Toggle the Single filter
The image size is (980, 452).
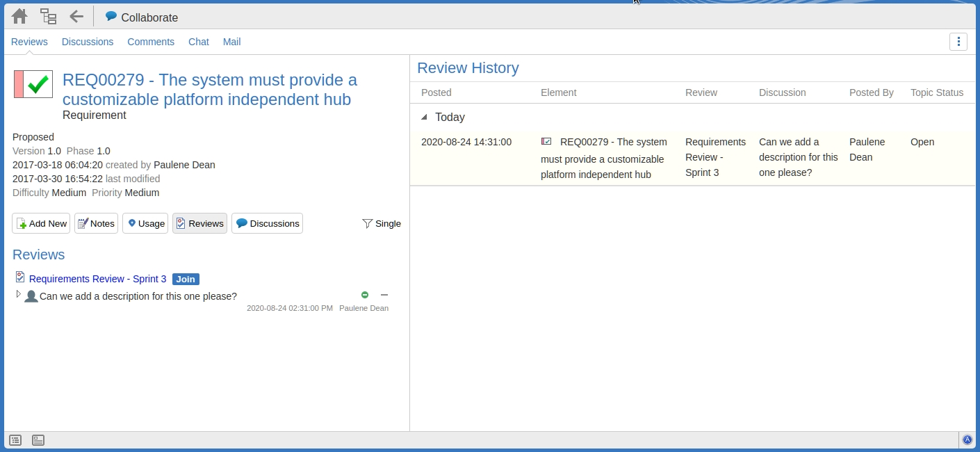click(x=382, y=223)
